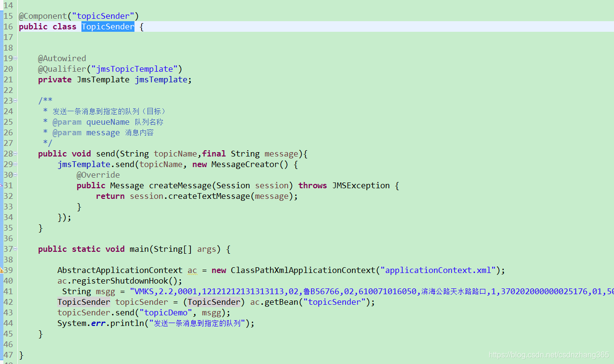Click the System.err.println statement
The width and height of the screenshot is (614, 364).
(x=156, y=323)
